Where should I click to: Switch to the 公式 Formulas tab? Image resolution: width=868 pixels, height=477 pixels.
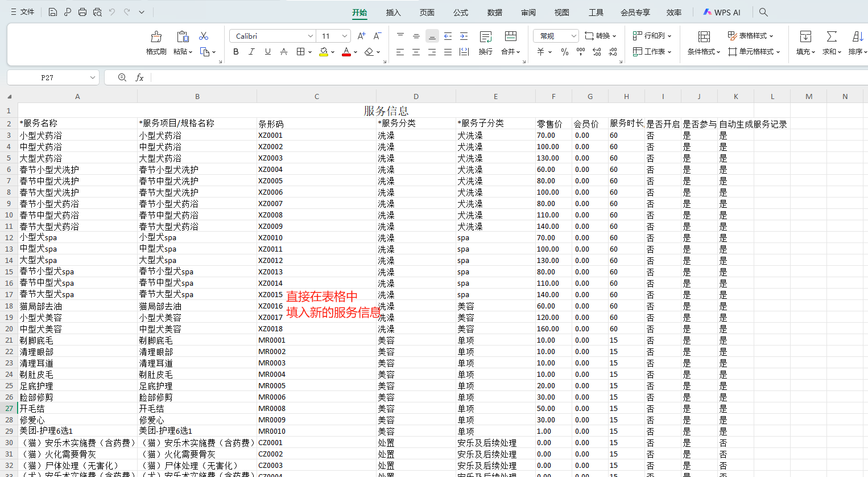click(x=461, y=13)
